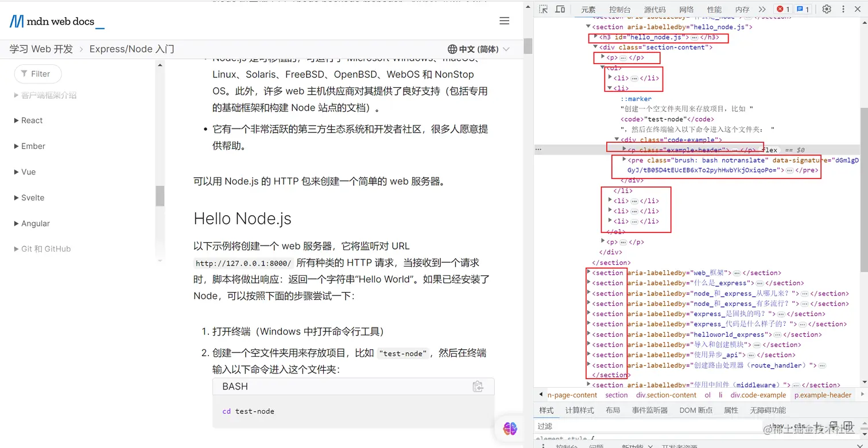Show more DevTools tabs via double chevron
Image resolution: width=868 pixels, height=448 pixels.
[762, 9]
